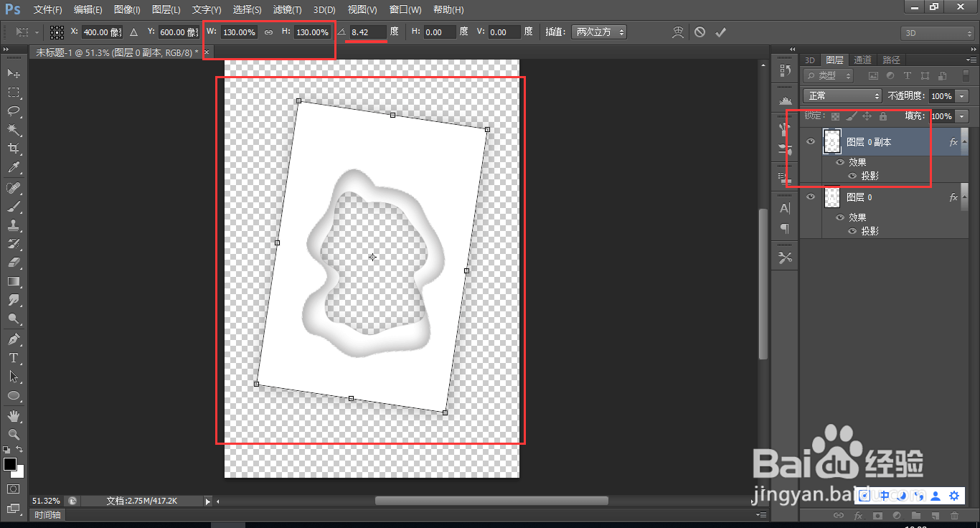
Task: Select the Horizontal Type tool
Action: click(x=14, y=358)
